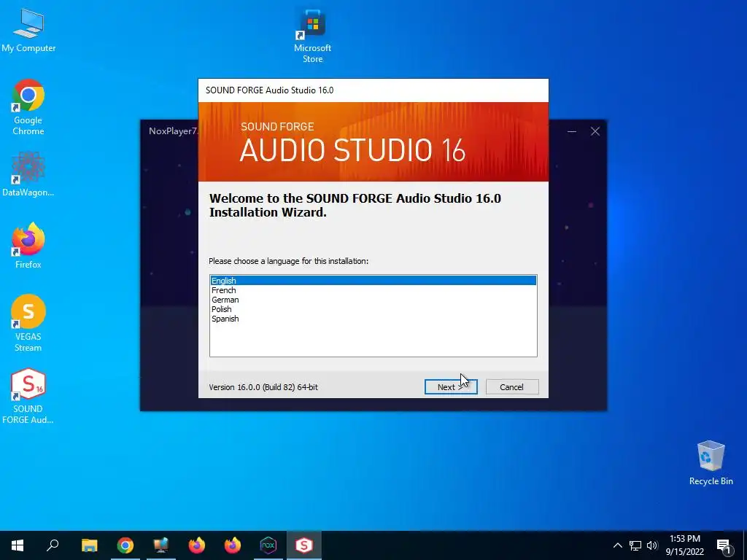Open the DataWagon desktop shortcut
Screen dimensions: 747x560
(x=28, y=174)
